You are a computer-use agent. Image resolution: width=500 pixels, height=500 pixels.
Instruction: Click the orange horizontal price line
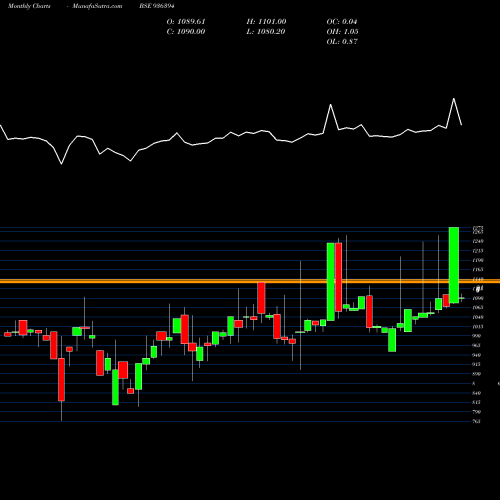click(250, 281)
